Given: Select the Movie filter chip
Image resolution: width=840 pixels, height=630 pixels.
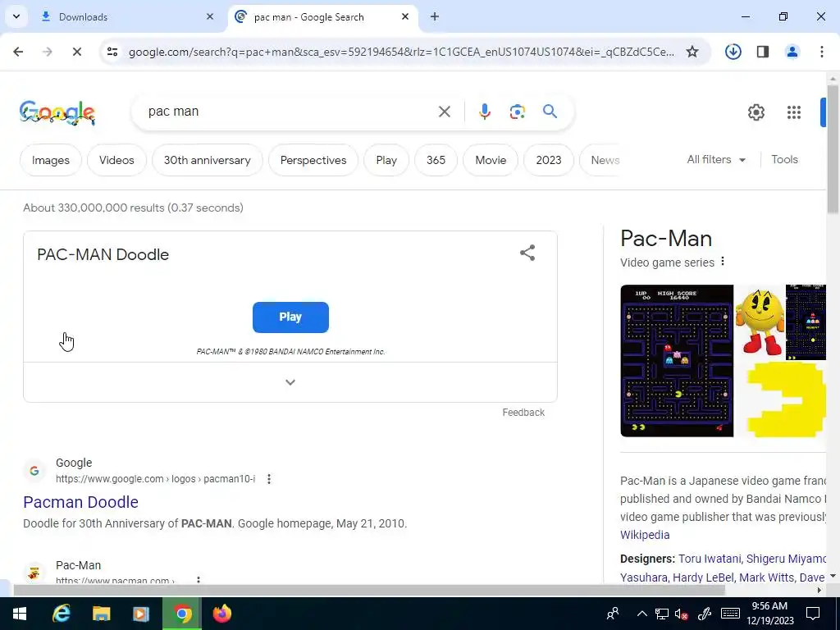Looking at the screenshot, I should click(491, 160).
